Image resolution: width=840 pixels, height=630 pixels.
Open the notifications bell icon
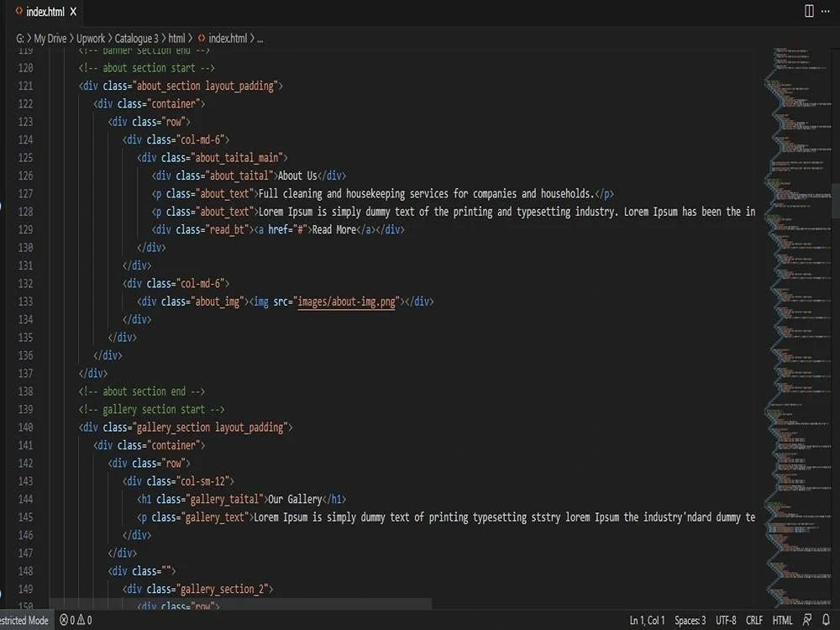click(826, 621)
